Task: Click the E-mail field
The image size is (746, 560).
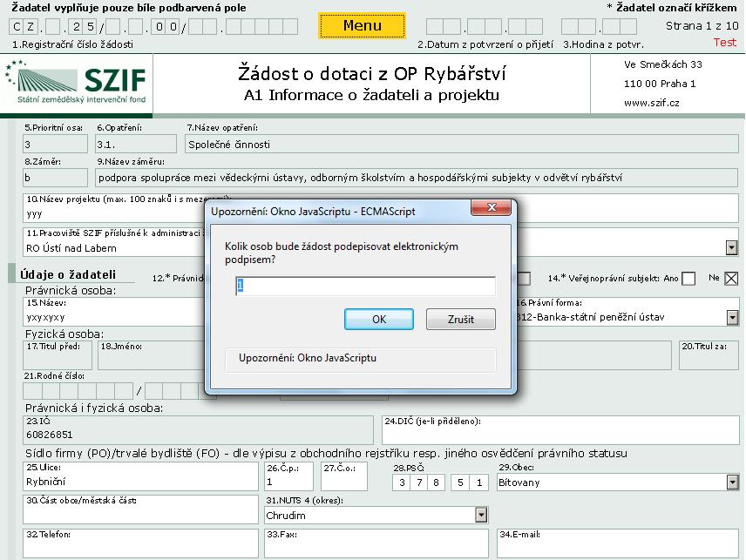Action: click(x=618, y=543)
